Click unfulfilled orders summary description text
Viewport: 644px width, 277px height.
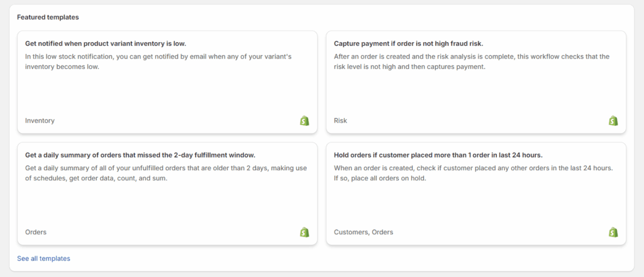tap(166, 173)
